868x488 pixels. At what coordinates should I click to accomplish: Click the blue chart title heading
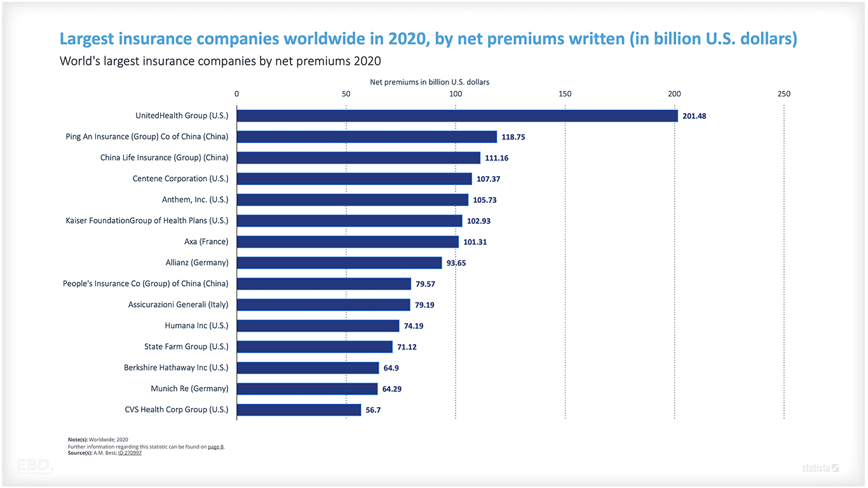click(428, 39)
